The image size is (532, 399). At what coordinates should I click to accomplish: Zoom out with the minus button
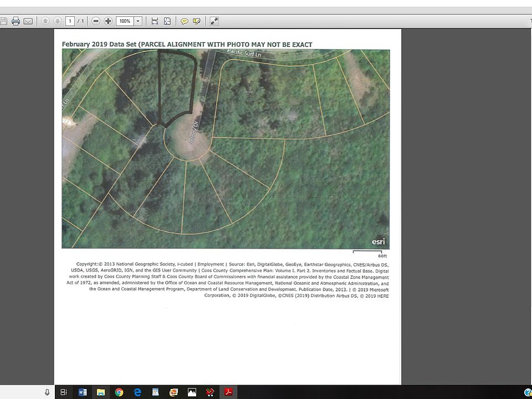(x=96, y=21)
